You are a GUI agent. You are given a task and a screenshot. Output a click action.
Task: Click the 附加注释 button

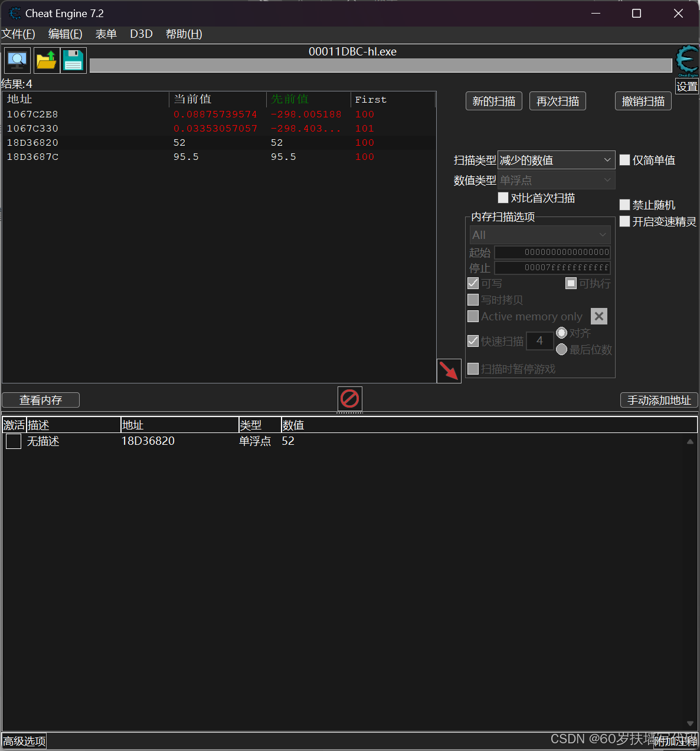tap(675, 742)
